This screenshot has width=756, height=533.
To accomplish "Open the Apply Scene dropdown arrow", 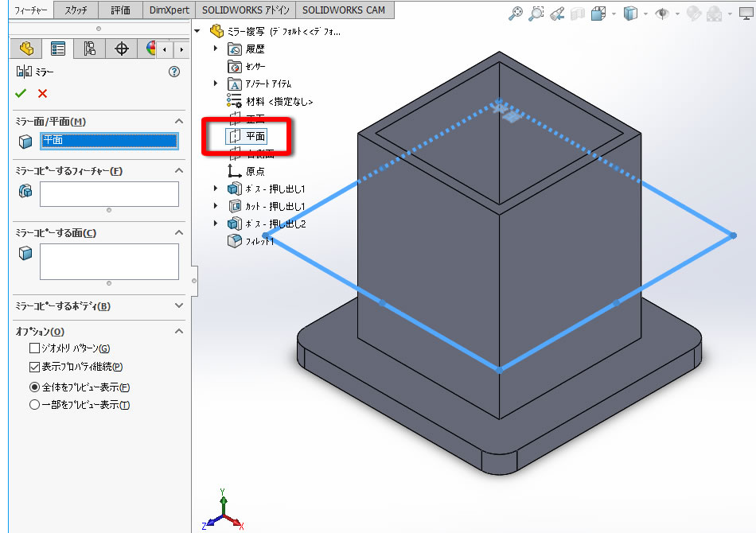I will tap(730, 14).
